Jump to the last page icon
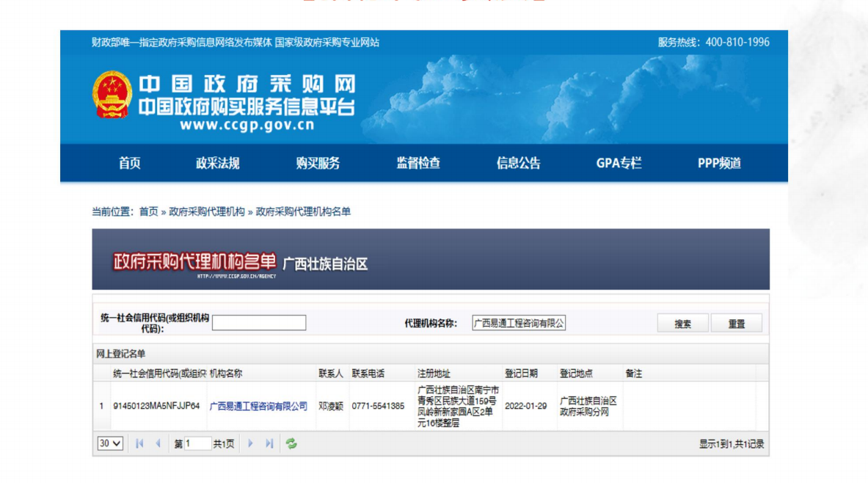Screen dimensions: 868x483 pos(269,443)
